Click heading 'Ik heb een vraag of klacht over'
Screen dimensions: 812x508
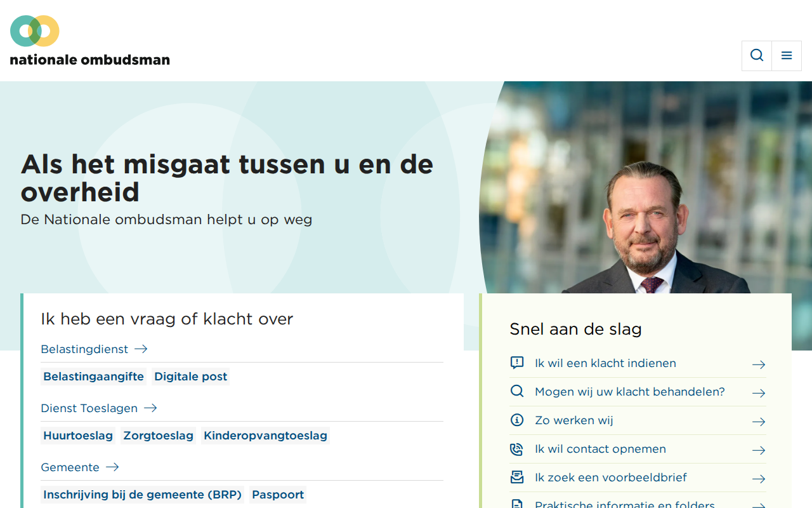(167, 319)
